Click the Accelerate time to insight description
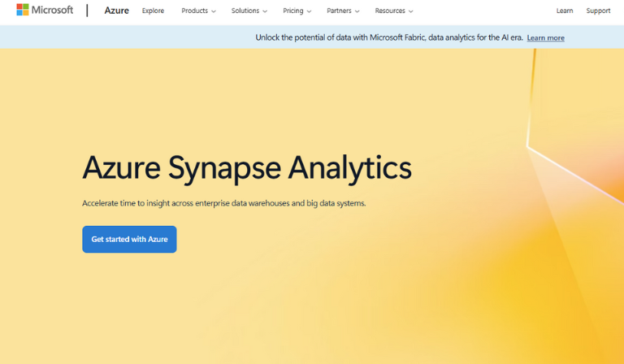 224,203
